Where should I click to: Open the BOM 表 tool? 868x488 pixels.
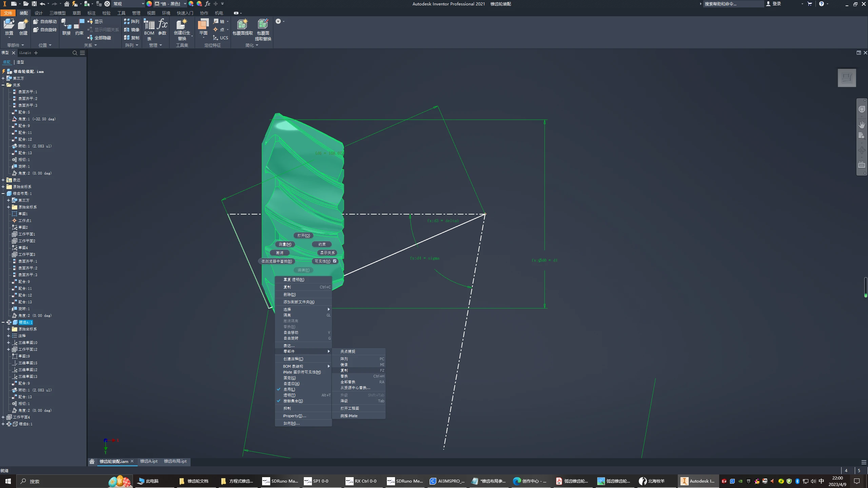(149, 29)
